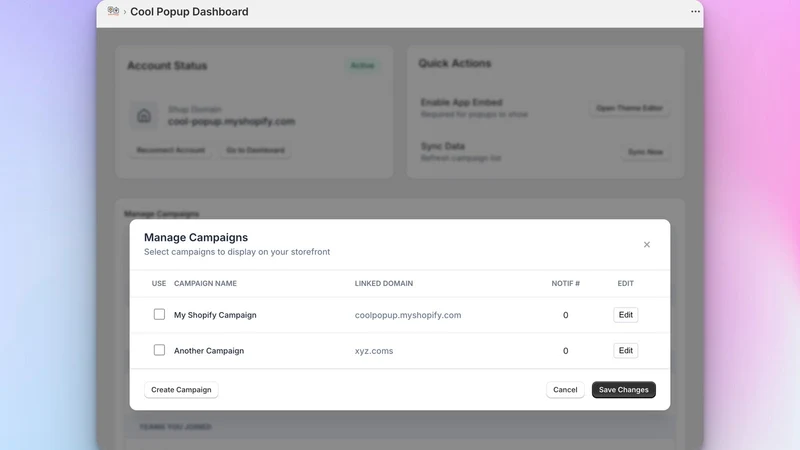Cancel the Manage Campaigns dialog
The height and width of the screenshot is (450, 800).
pos(565,390)
